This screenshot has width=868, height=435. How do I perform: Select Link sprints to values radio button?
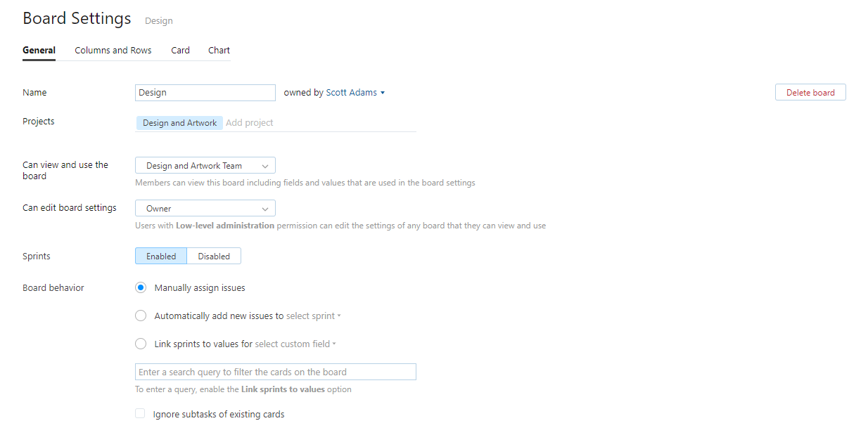click(141, 344)
